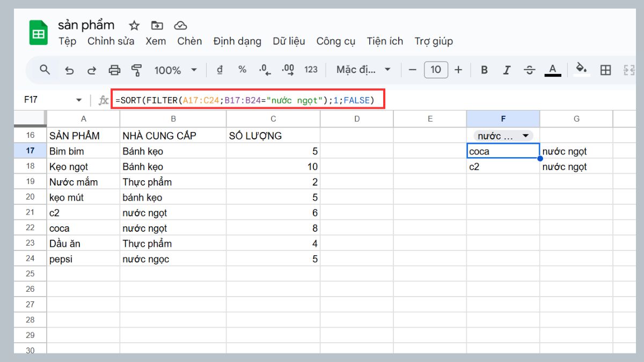
Task: Toggle strikethrough formatting
Action: pos(529,70)
